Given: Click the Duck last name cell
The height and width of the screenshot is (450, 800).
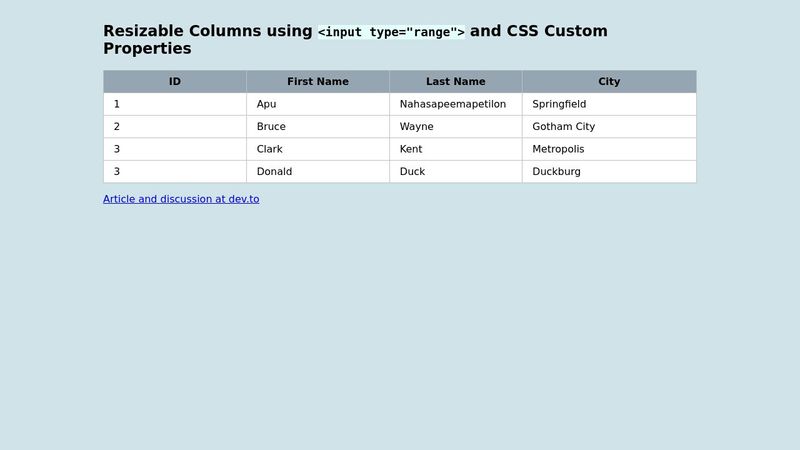Looking at the screenshot, I should (456, 171).
